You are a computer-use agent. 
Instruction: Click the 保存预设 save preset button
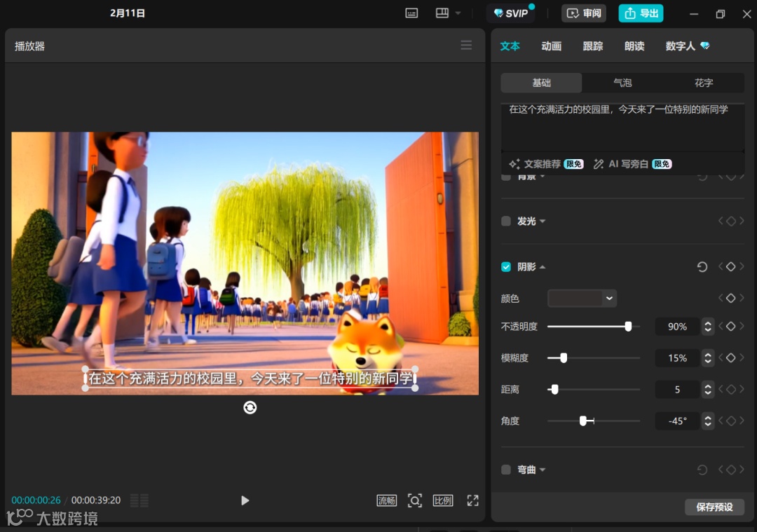(x=714, y=507)
